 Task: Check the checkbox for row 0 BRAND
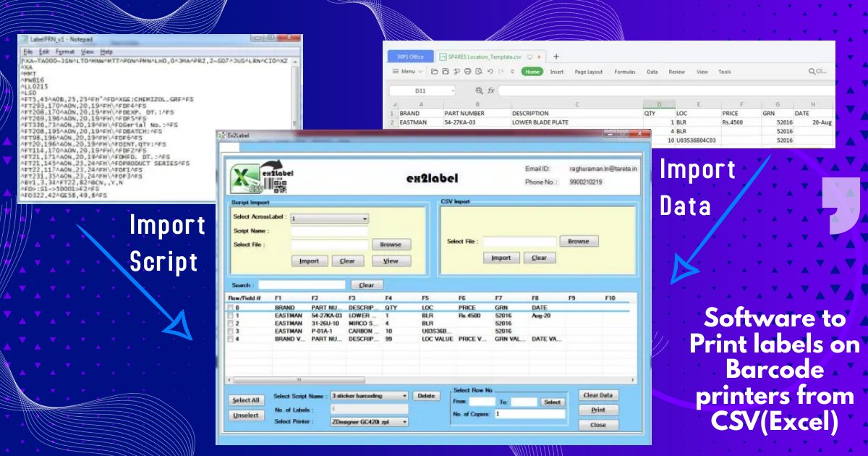pos(231,308)
